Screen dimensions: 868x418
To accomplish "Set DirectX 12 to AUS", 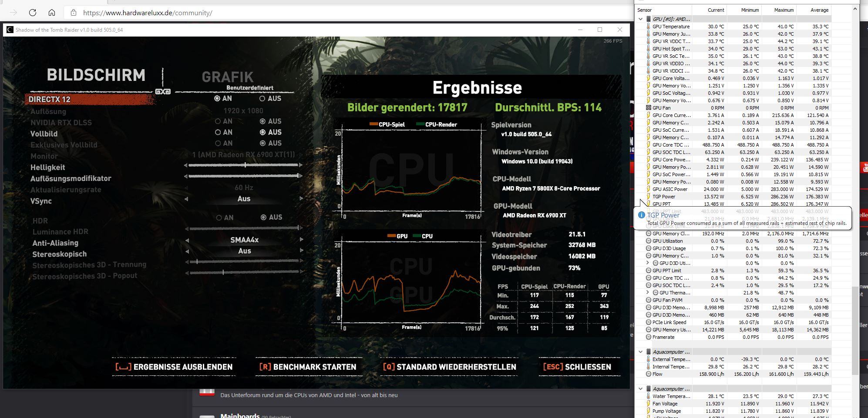I will click(x=262, y=99).
